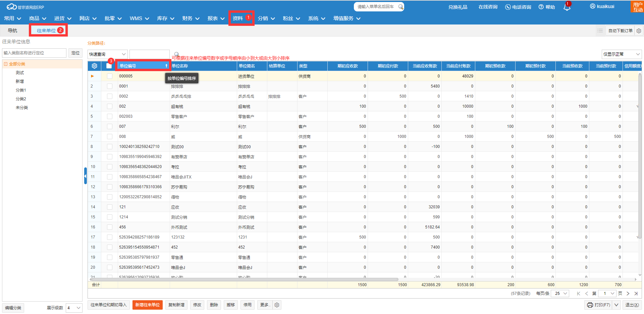Screen dimensions: 644x314
Task: Switch to the 往来单位 tab
Action: 49,31
